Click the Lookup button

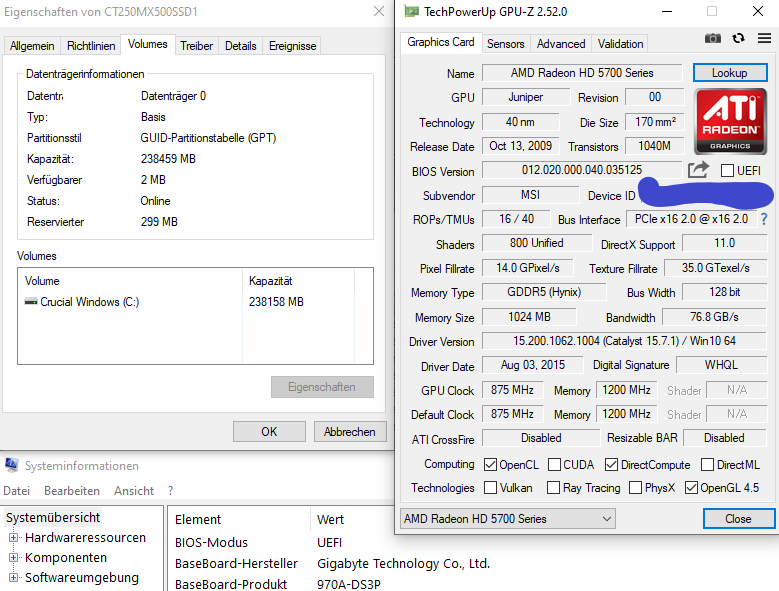730,73
